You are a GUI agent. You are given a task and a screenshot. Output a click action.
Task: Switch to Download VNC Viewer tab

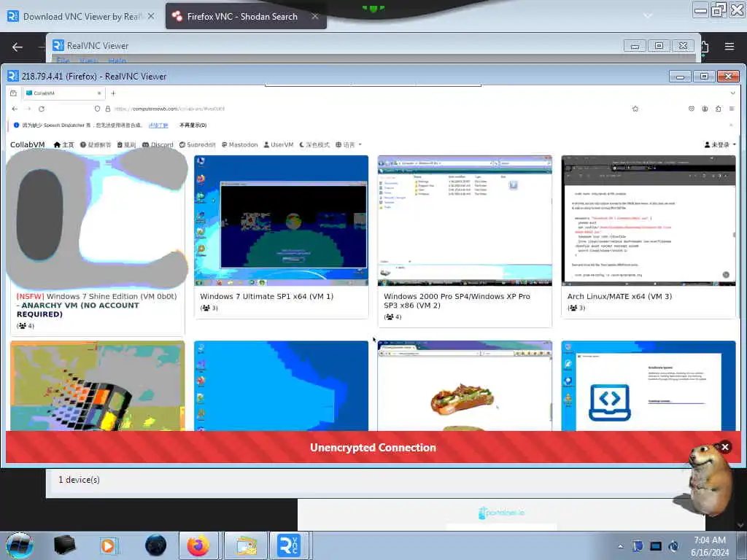(x=81, y=17)
